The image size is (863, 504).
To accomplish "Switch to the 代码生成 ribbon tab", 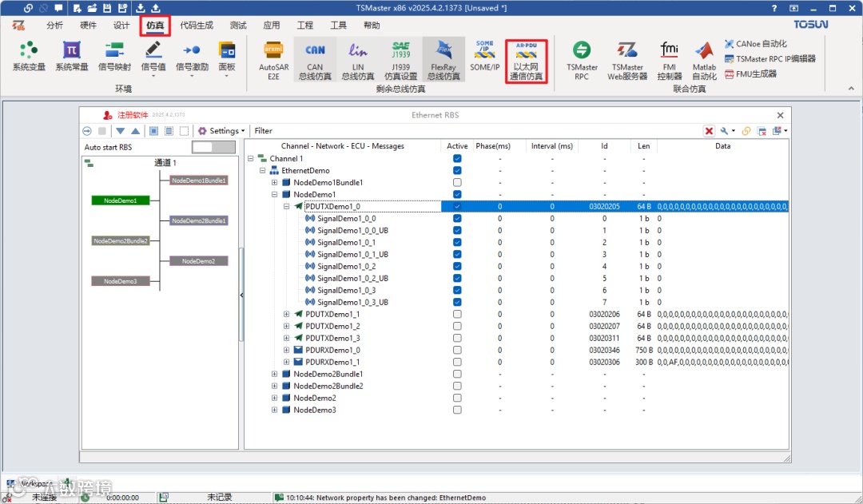I will (197, 26).
